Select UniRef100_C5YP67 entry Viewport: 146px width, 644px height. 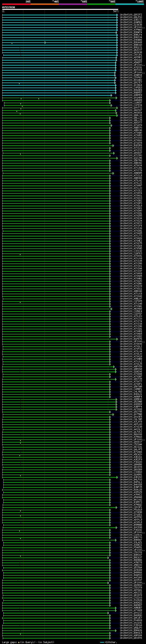(x=131, y=77)
